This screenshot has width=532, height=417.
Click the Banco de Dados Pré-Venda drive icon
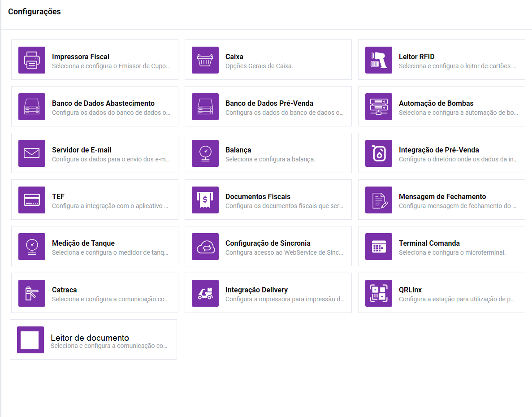tap(205, 107)
